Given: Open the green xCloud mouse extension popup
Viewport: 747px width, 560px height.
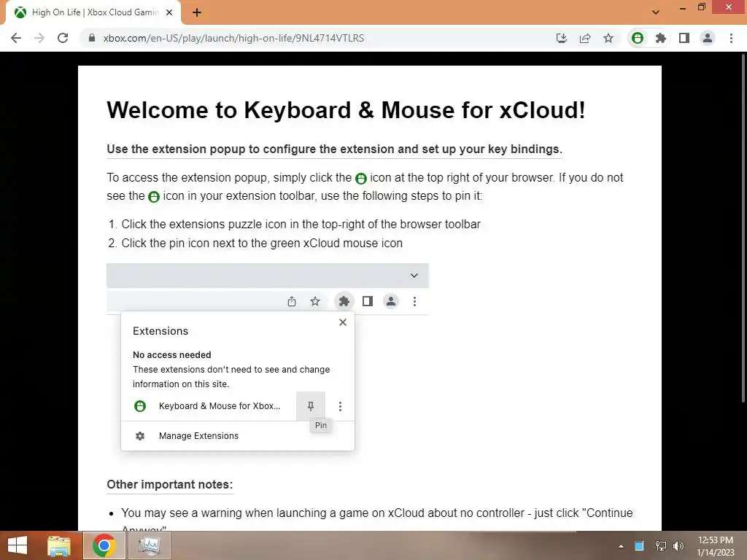Looking at the screenshot, I should (x=638, y=38).
